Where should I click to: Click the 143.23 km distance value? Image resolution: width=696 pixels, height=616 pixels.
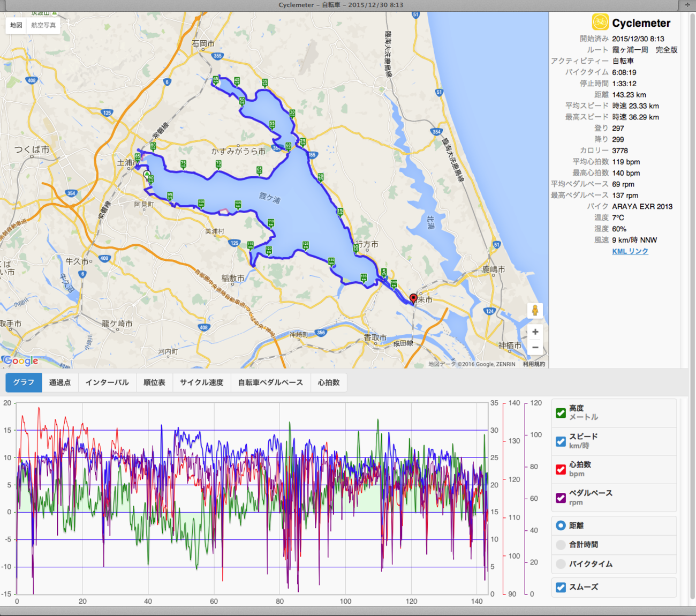[x=629, y=95]
